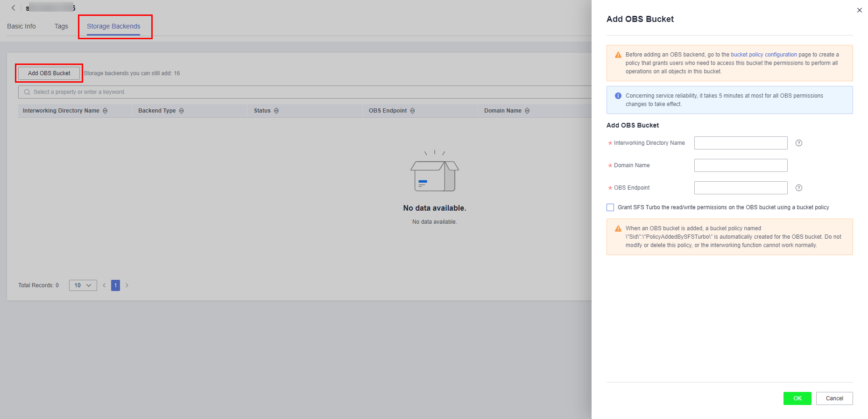Sort by Backend Type column
868x419 pixels.
(x=182, y=111)
